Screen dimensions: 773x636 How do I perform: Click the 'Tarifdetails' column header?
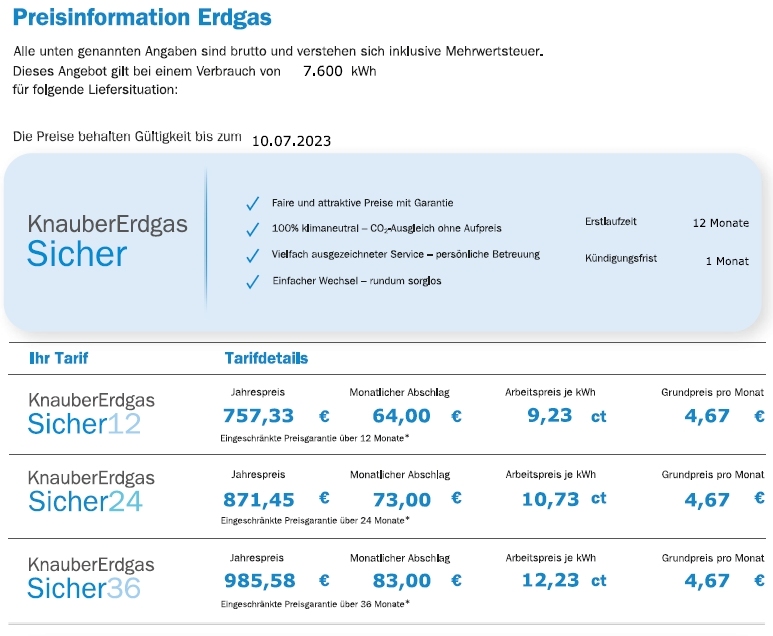coord(266,358)
